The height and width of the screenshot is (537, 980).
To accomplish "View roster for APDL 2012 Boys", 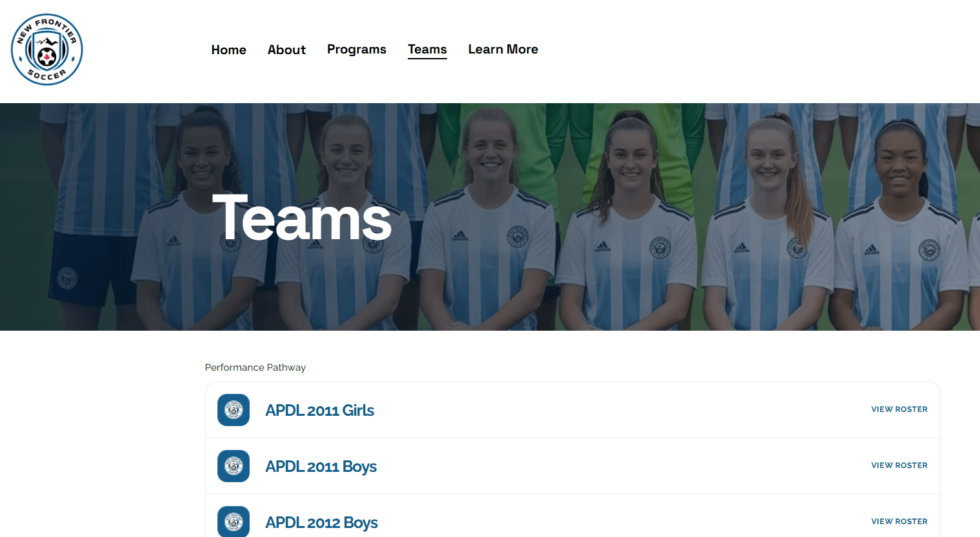I will click(899, 522).
